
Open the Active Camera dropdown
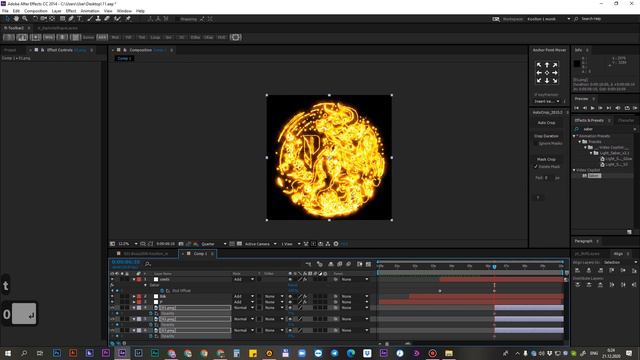click(x=260, y=244)
